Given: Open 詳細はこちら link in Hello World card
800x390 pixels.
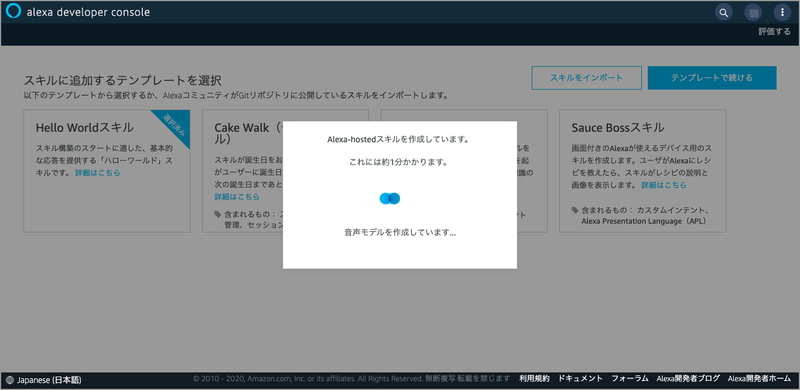Looking at the screenshot, I should click(x=98, y=173).
